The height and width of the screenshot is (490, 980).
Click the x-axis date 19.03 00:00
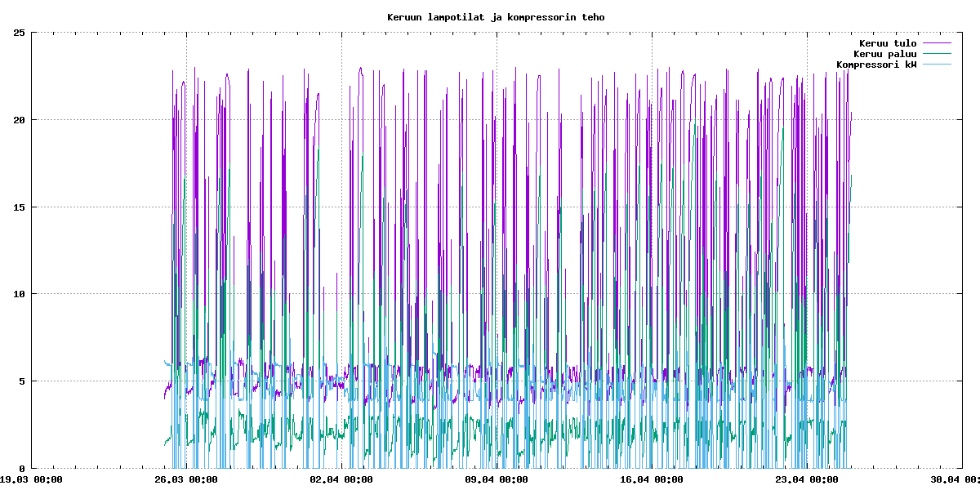[33, 480]
